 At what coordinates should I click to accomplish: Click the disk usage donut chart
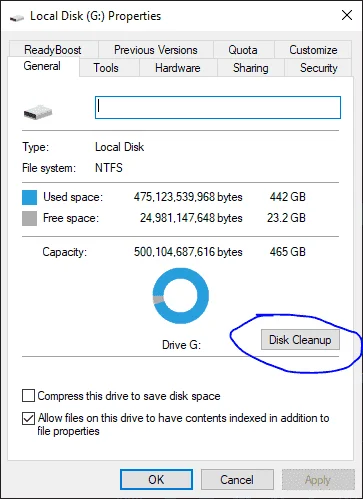click(181, 296)
